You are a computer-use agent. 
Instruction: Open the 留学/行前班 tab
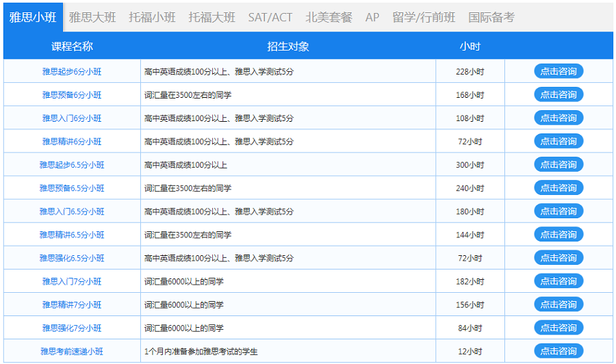(424, 17)
